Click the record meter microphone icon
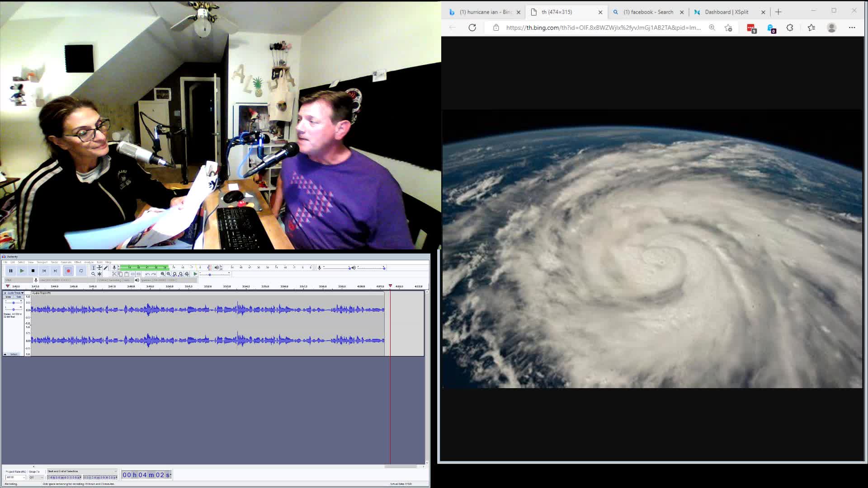This screenshot has height=488, width=868. click(114, 267)
